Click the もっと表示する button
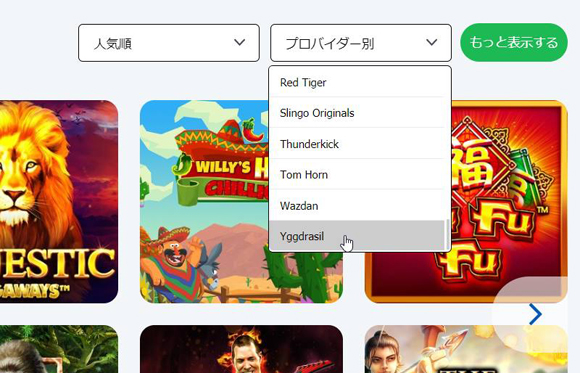Image resolution: width=580 pixels, height=373 pixels. (x=514, y=43)
